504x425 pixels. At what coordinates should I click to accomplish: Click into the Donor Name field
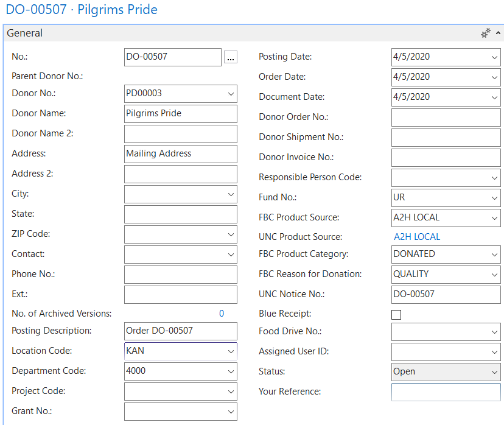[x=180, y=113]
